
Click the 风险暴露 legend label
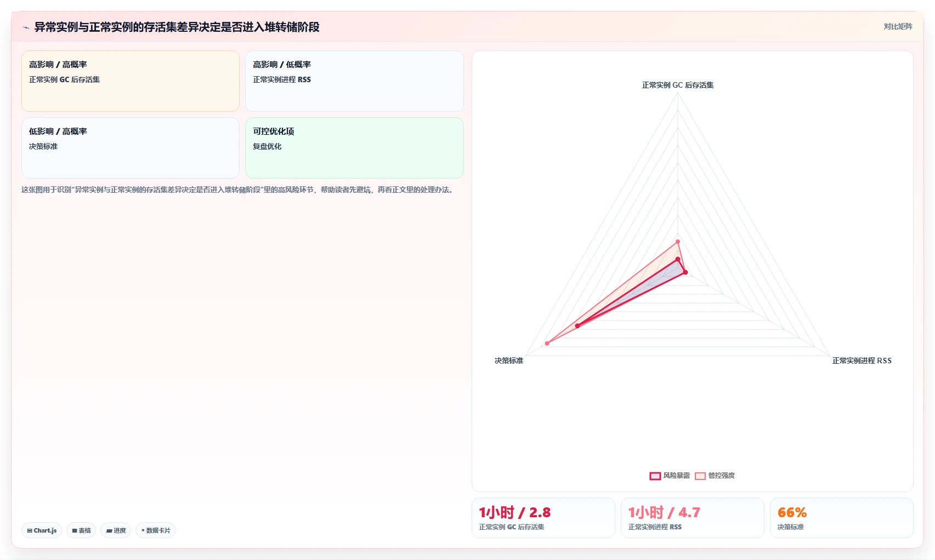coord(676,476)
